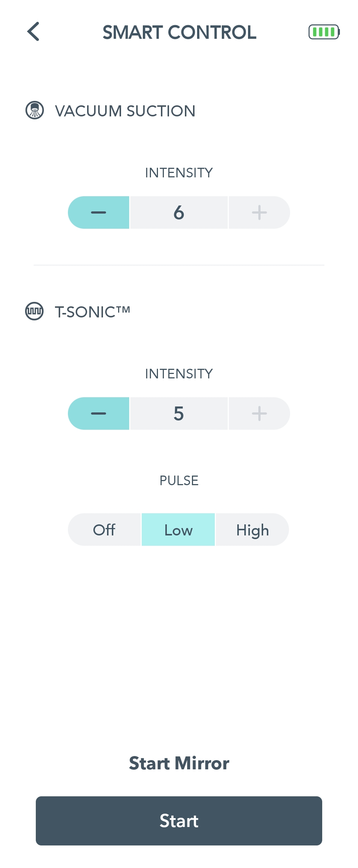Set pulse to Off
This screenshot has width=358, height=868.
click(x=104, y=530)
